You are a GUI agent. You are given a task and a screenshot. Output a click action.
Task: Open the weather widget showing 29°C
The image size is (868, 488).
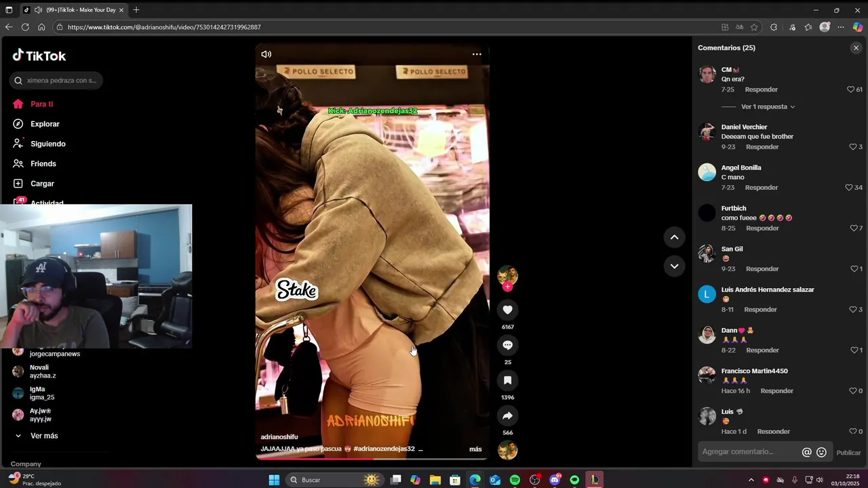34,480
